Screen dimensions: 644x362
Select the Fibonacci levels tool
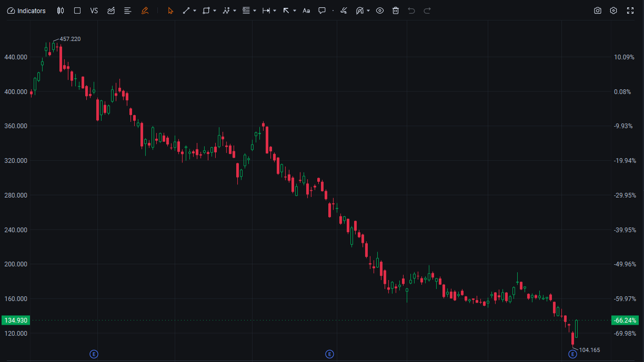click(x=246, y=11)
